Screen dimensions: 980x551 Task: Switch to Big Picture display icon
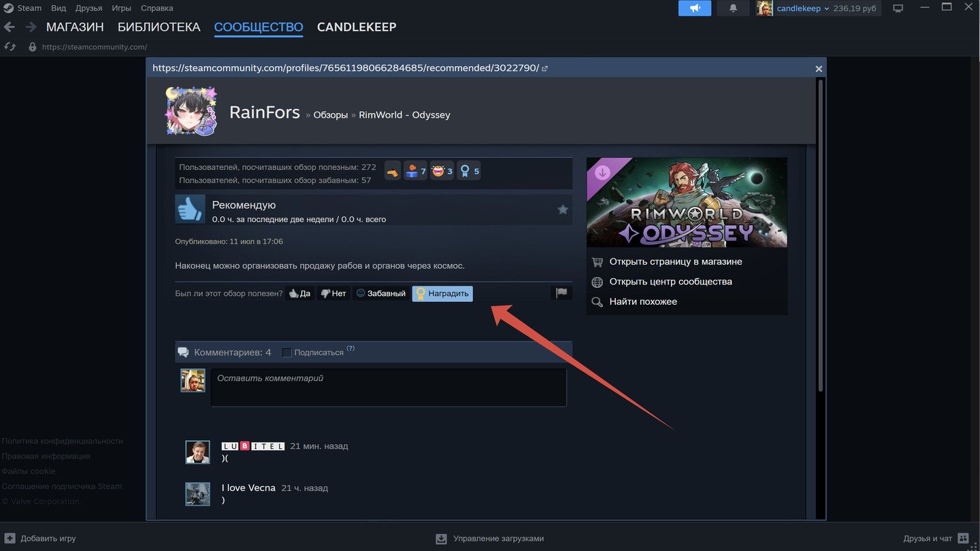[898, 8]
